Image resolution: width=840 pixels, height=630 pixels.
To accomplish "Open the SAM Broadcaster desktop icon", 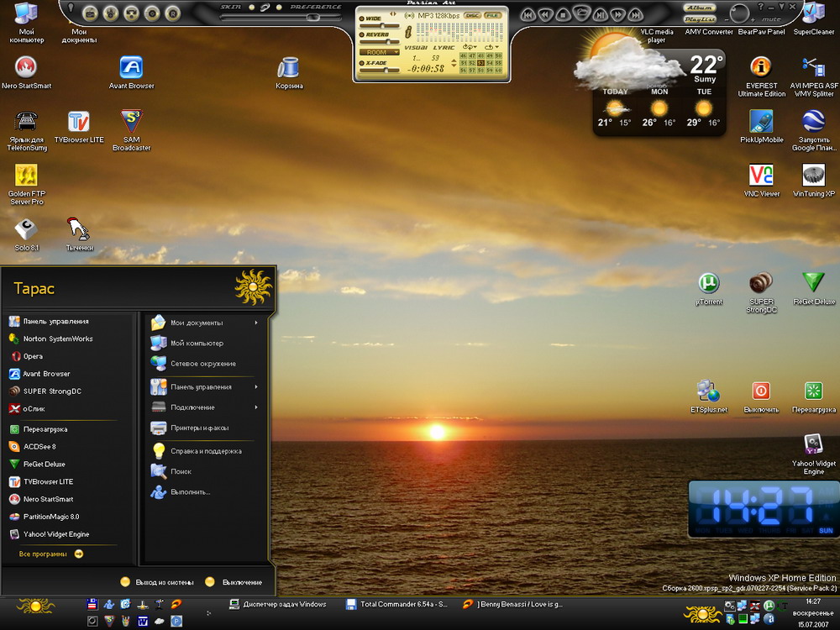I will 131,121.
